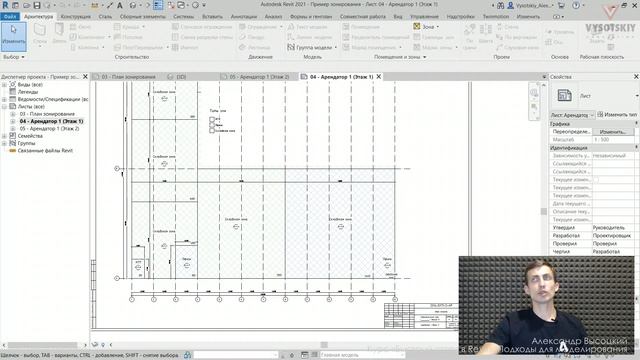
Task: Switch to the Конструкция ribbon tab
Action: pyautogui.click(x=76, y=16)
